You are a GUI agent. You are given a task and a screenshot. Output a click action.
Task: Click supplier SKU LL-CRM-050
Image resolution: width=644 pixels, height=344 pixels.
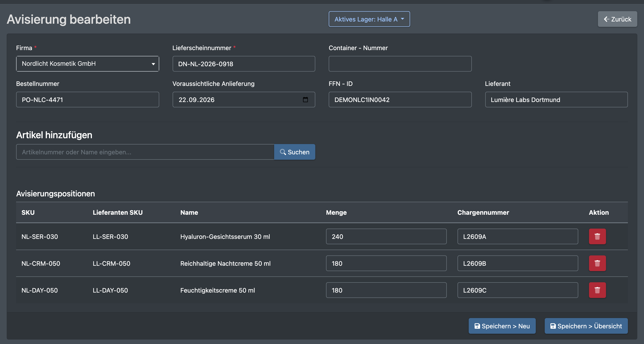pyautogui.click(x=112, y=263)
